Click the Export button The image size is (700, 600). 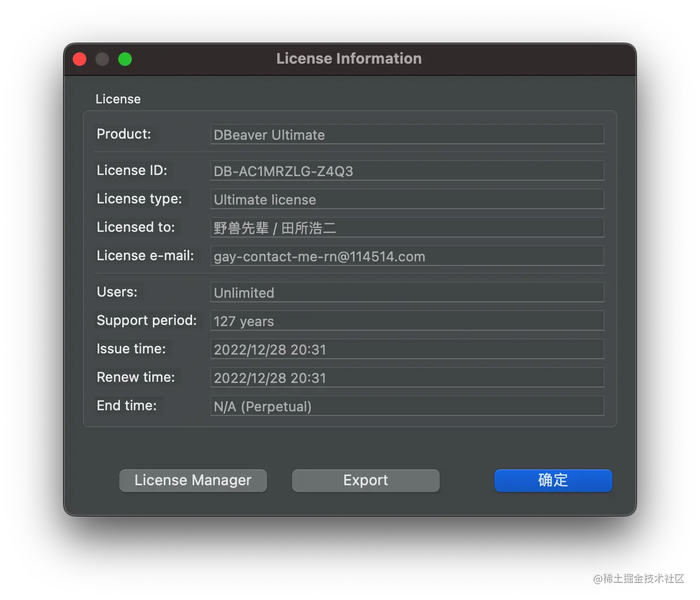pos(366,481)
